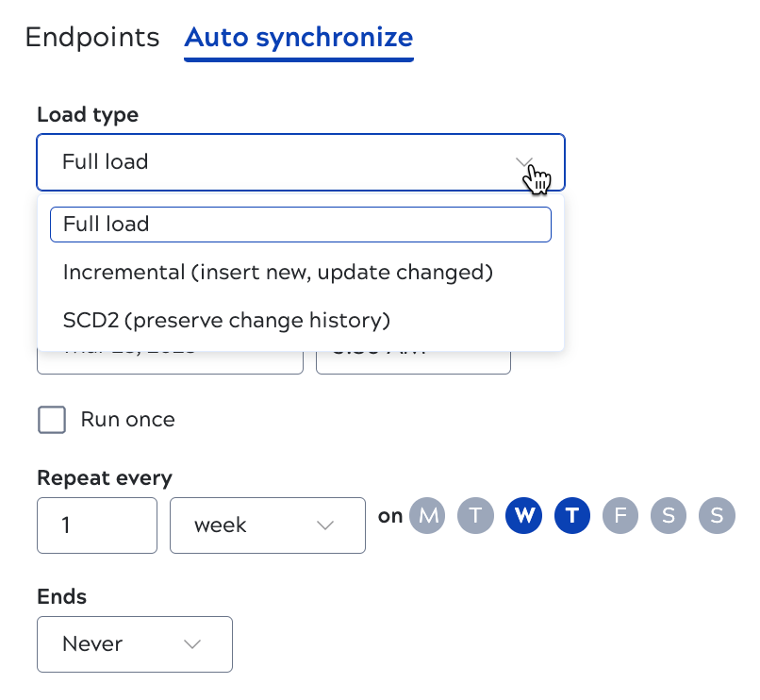Select the Auto synchronize tab
The image size is (760, 700).
point(298,38)
